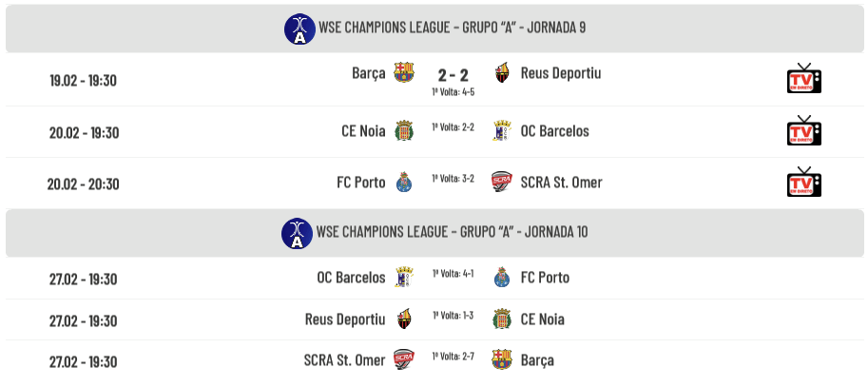Screen dimensions: 868x387
Task: Click the 20.02 - 20:30 match time
Action: tap(83, 184)
